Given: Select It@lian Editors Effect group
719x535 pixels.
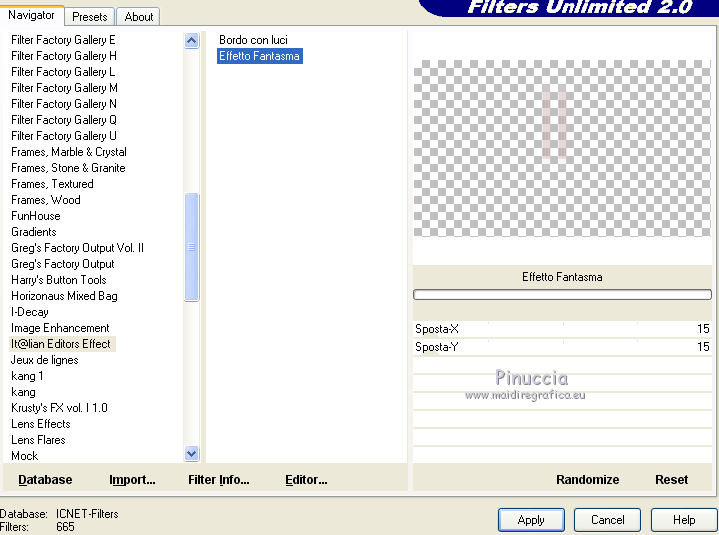Looking at the screenshot, I should click(x=61, y=344).
